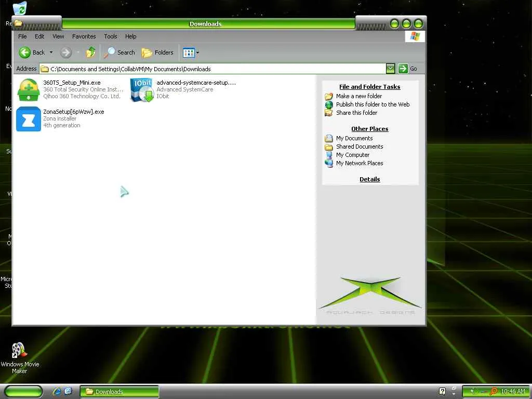Click the 360TS_Setup_Mini.exe file name
Screen dimensions: 532x399
72,83
